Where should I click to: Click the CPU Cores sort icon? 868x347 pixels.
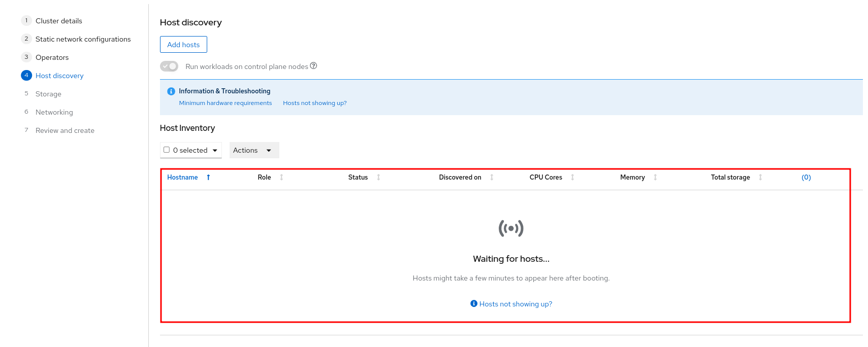coord(572,177)
